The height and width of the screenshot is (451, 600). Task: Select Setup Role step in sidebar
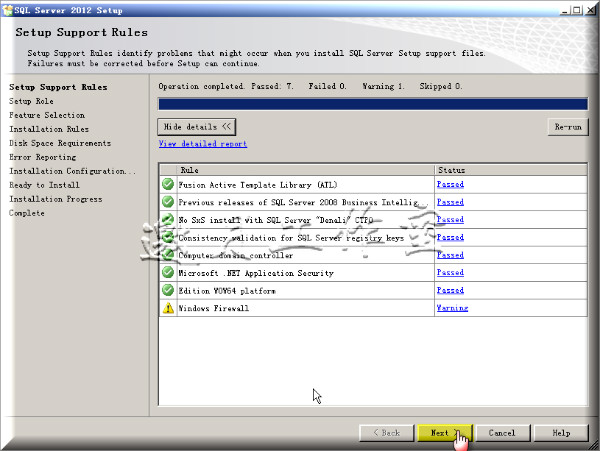coord(31,101)
